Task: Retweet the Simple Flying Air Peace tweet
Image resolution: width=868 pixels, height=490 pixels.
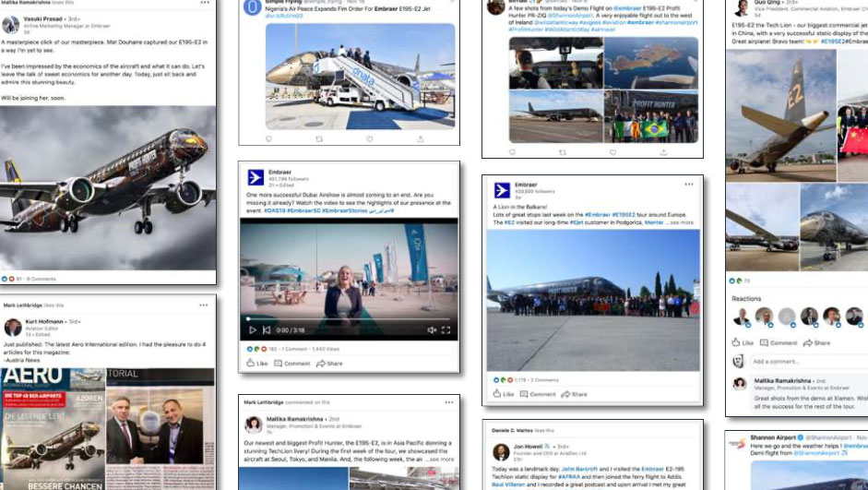Action: (319, 138)
